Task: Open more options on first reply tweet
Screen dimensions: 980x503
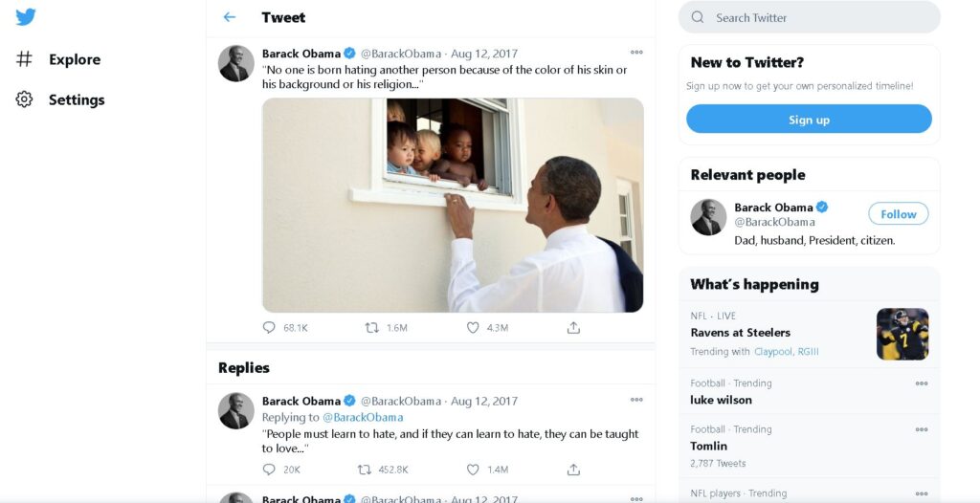Action: [636, 400]
